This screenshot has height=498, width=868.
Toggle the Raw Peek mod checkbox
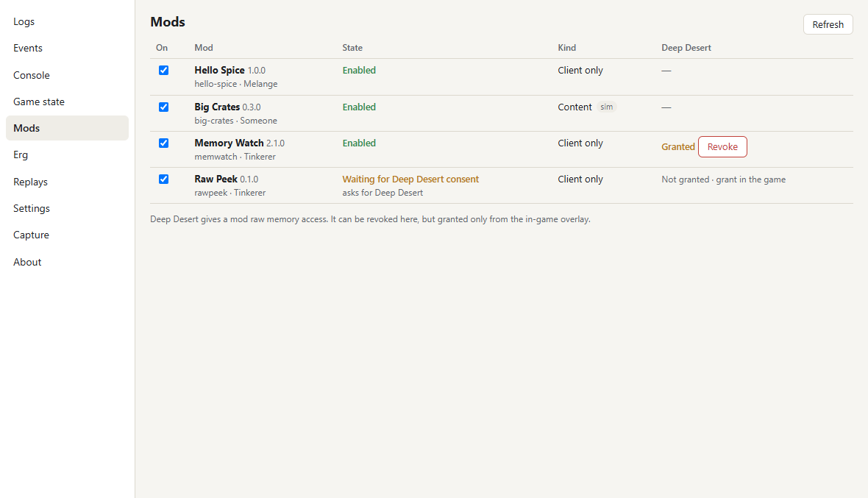click(x=163, y=179)
